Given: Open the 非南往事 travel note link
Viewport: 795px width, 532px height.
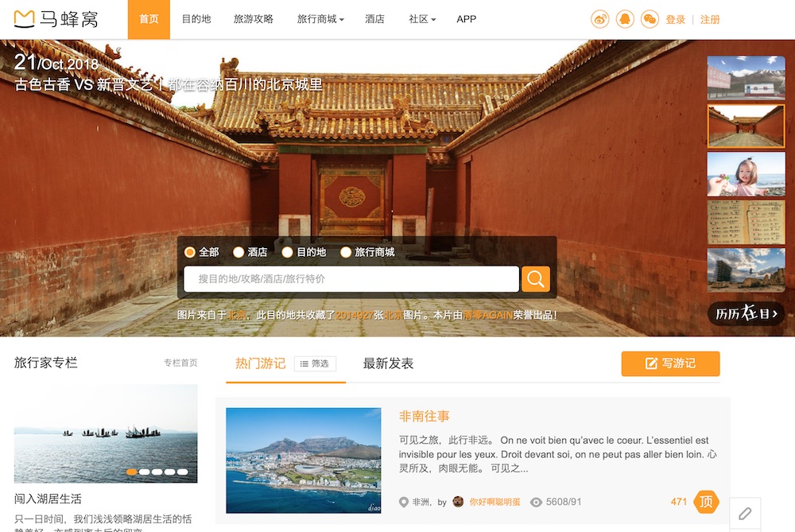Looking at the screenshot, I should (x=424, y=416).
